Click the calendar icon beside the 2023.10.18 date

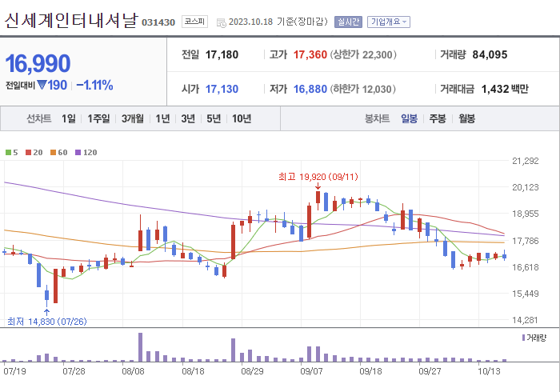pos(222,23)
